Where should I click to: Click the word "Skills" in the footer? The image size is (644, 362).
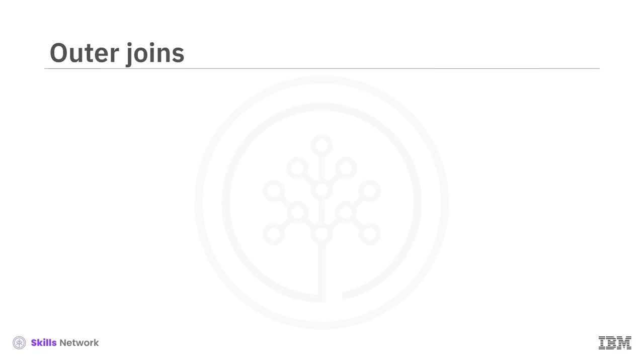[x=43, y=343]
